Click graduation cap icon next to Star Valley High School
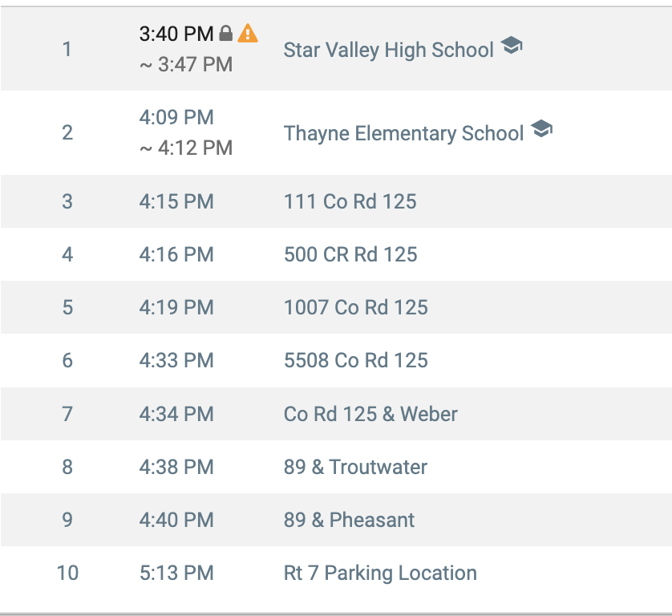Image resolution: width=672 pixels, height=616 pixels. (512, 45)
